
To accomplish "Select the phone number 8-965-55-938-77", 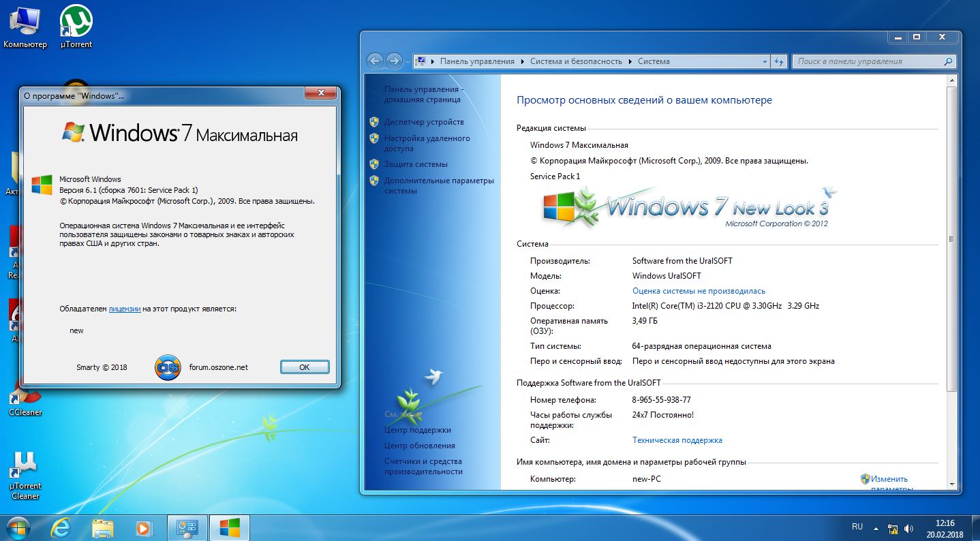I will tap(661, 400).
